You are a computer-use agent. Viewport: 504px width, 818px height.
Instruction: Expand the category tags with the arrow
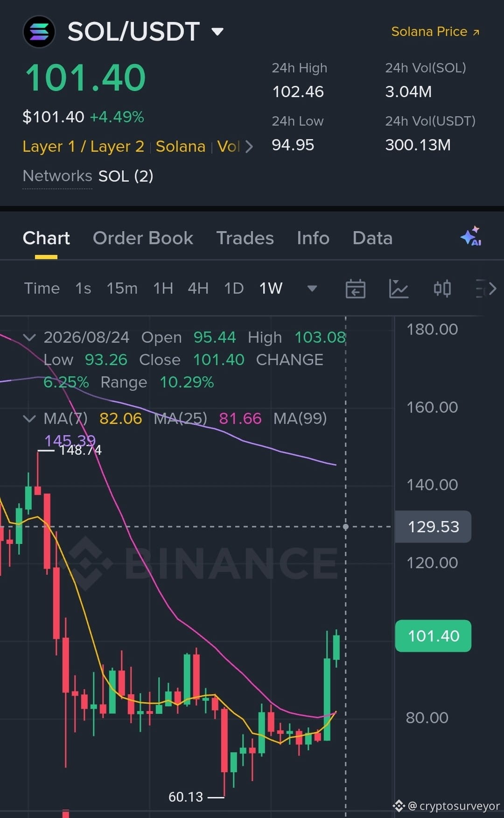[x=249, y=147]
